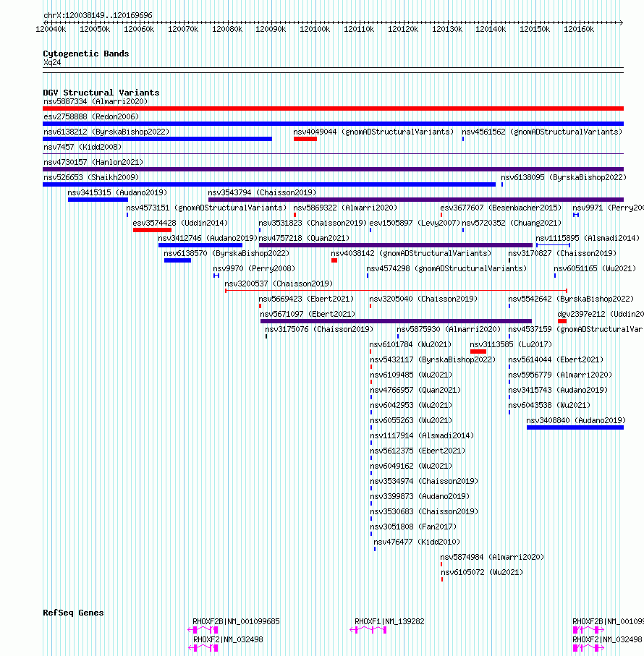Open the nsv526653 (Shaikh2009) variant label
The height and width of the screenshot is (656, 644).
coord(91,177)
